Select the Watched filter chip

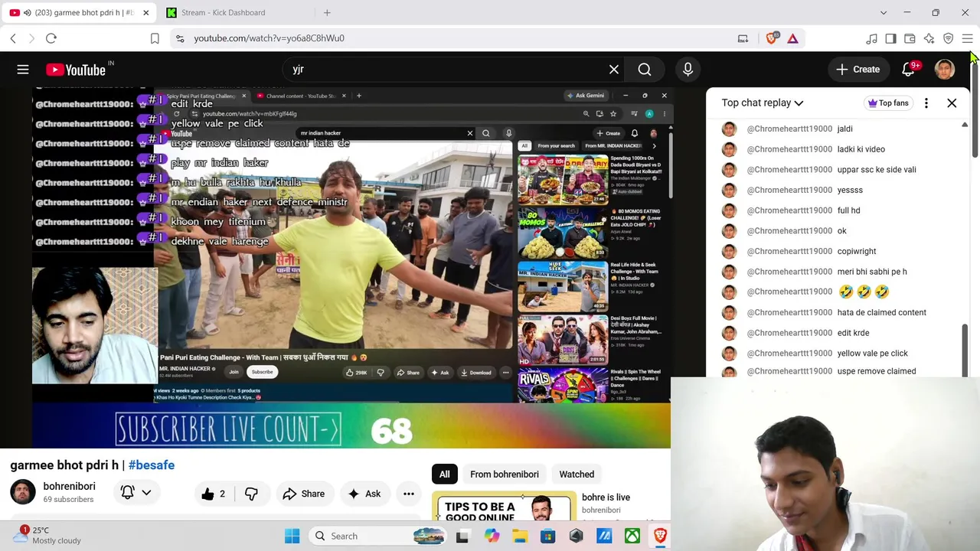(577, 474)
